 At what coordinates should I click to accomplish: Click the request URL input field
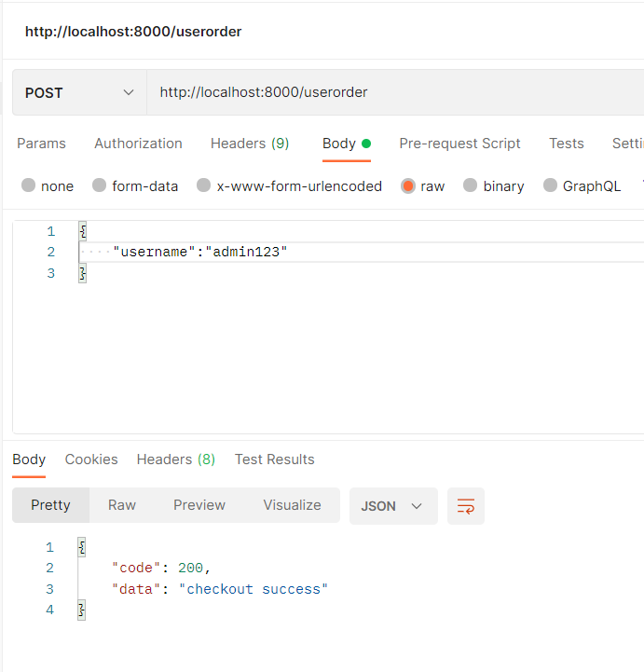391,92
